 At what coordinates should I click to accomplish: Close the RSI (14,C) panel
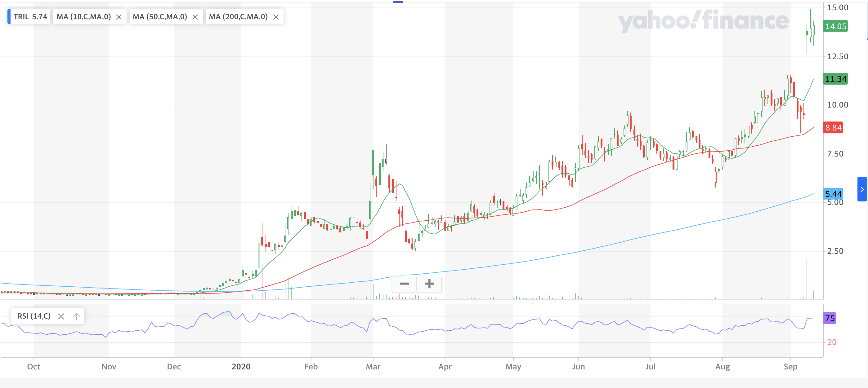tap(61, 316)
